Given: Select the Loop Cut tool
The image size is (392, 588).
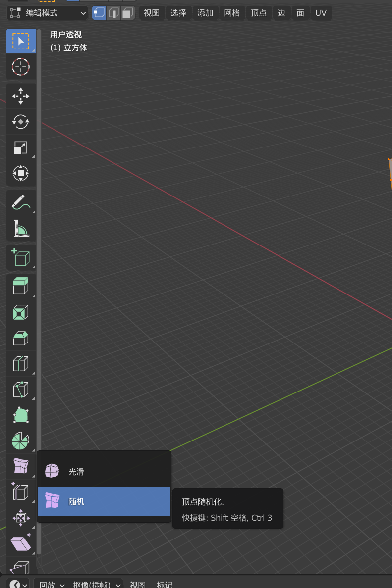Looking at the screenshot, I should 21,364.
